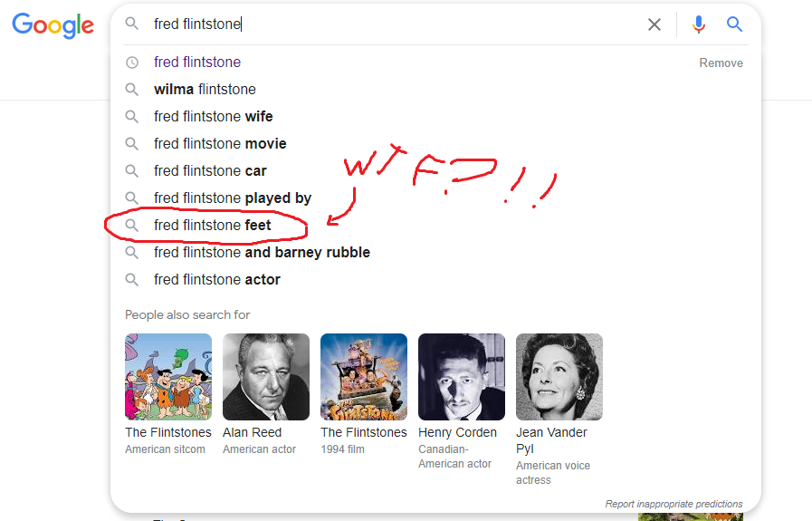
Task: Select the history suggestion fred flintstone
Action: [197, 63]
